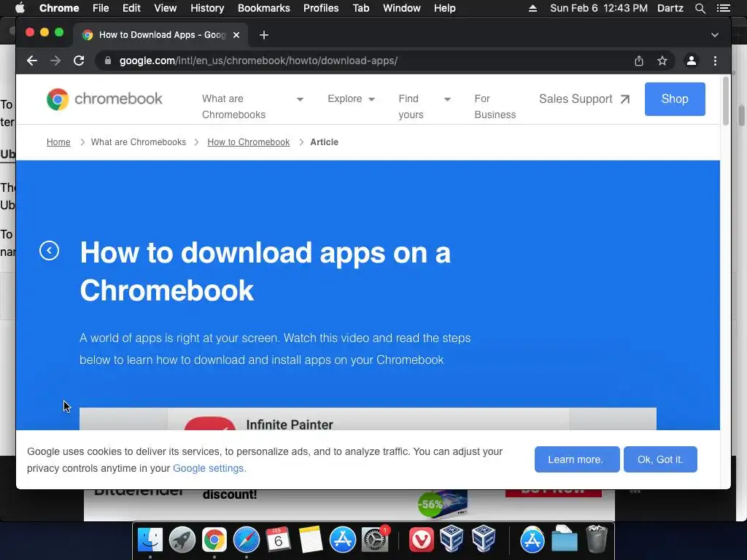The height and width of the screenshot is (560, 747).
Task: Click the date and time clock
Action: (599, 8)
